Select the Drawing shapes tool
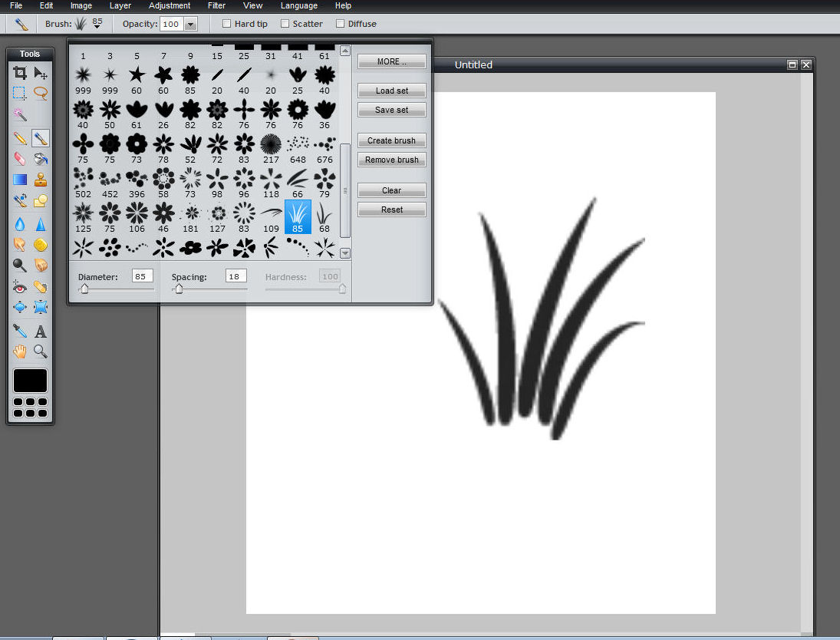The height and width of the screenshot is (640, 840). click(41, 200)
